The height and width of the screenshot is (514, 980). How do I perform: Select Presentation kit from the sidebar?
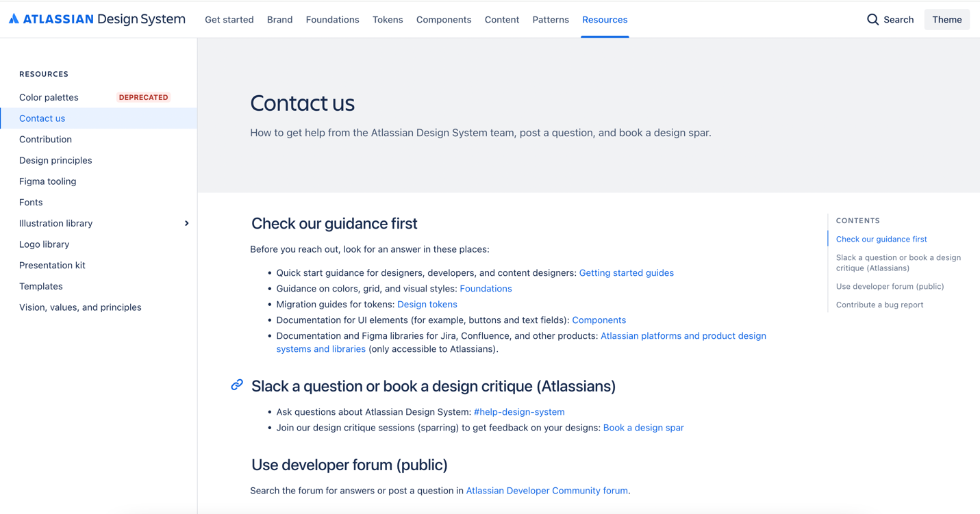[x=52, y=265]
